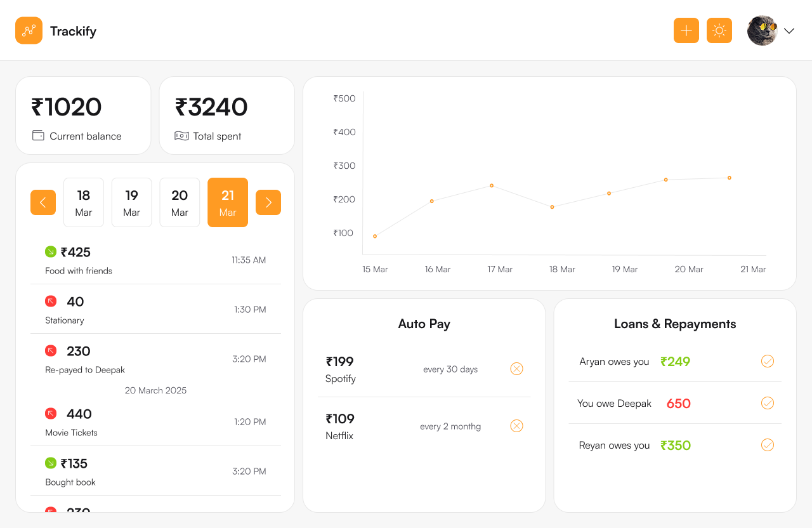Click red expense icon for Stationary
Viewport: 812px width, 528px height.
[x=51, y=301]
